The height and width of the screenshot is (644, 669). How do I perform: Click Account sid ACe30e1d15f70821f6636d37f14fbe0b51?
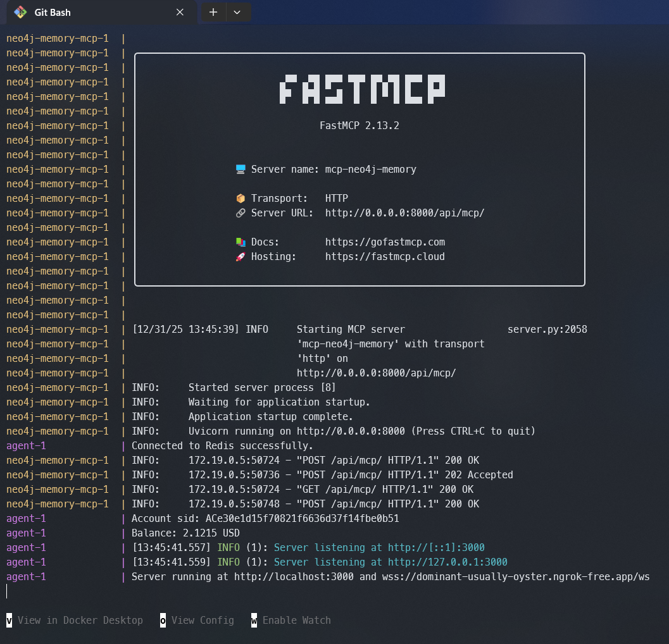[x=265, y=519]
